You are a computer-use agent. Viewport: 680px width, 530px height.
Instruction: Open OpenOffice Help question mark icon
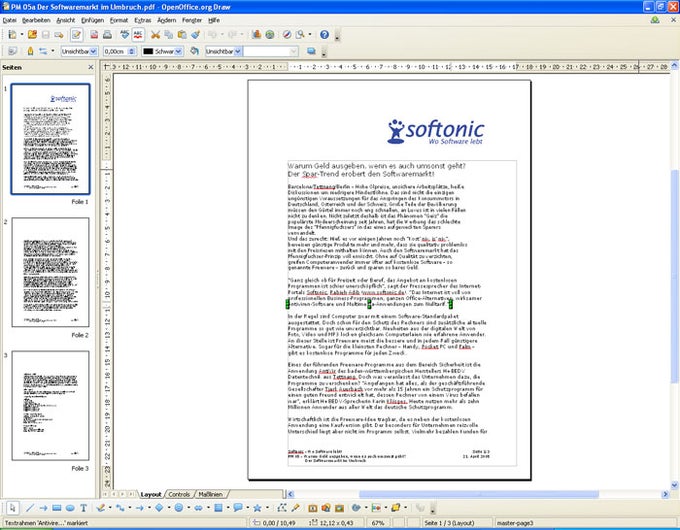point(324,35)
